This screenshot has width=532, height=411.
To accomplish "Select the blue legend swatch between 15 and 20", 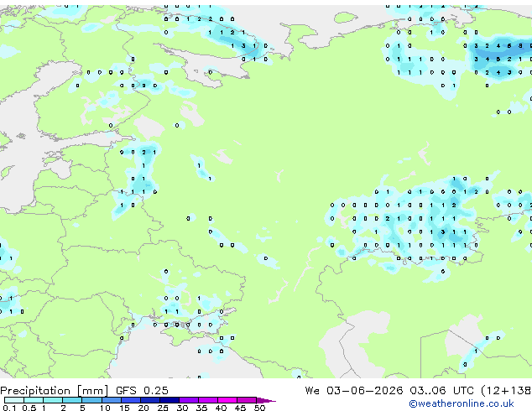I will (x=131, y=400).
